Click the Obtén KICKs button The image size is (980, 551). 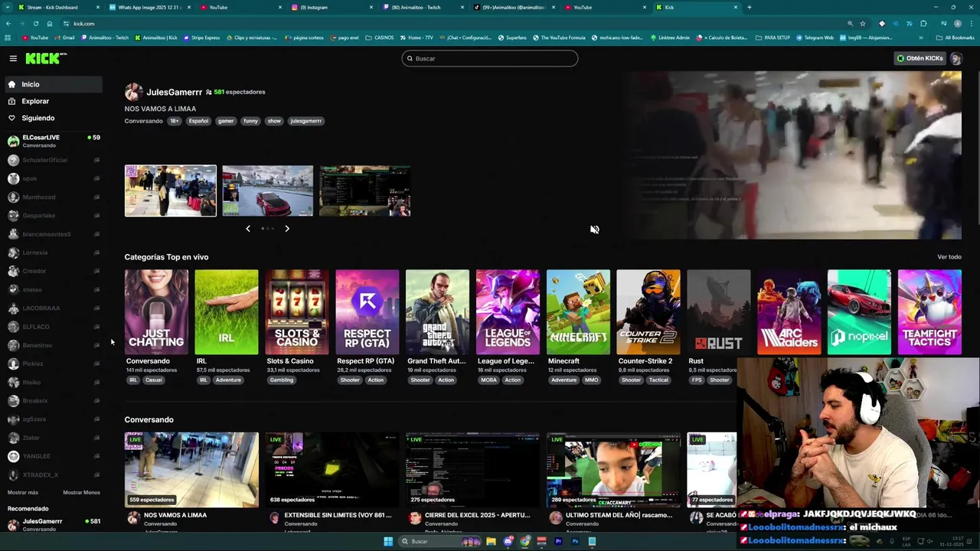[920, 58]
